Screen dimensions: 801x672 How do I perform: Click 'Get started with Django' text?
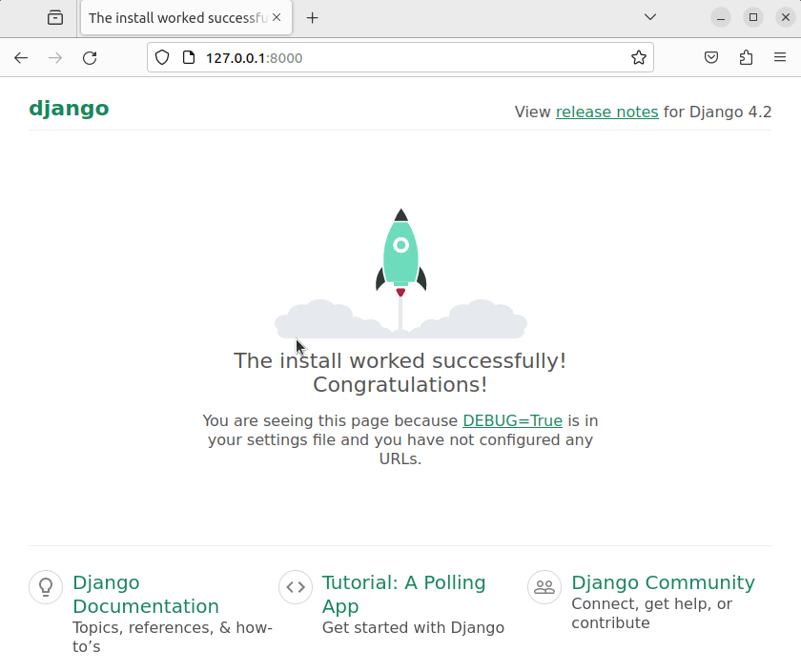point(413,627)
